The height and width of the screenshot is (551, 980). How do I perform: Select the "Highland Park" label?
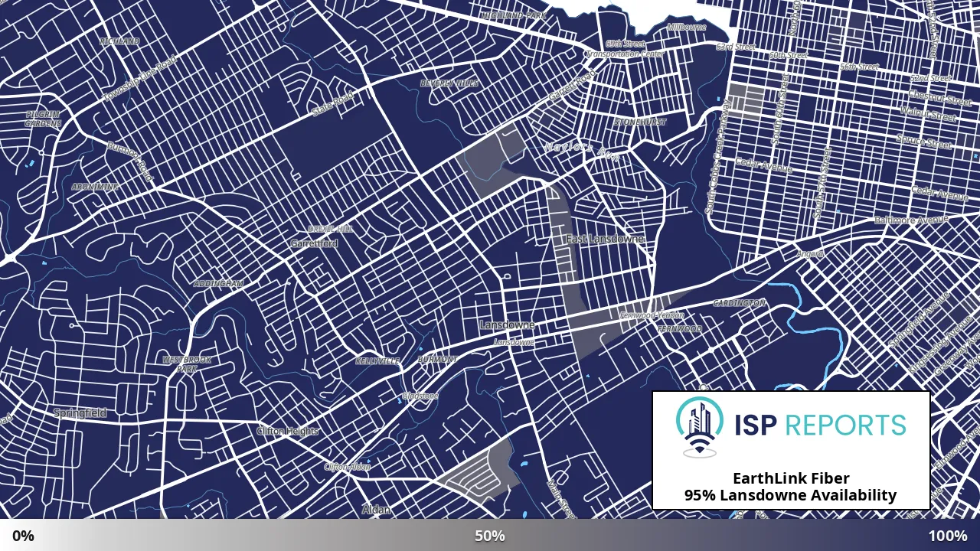coord(514,15)
